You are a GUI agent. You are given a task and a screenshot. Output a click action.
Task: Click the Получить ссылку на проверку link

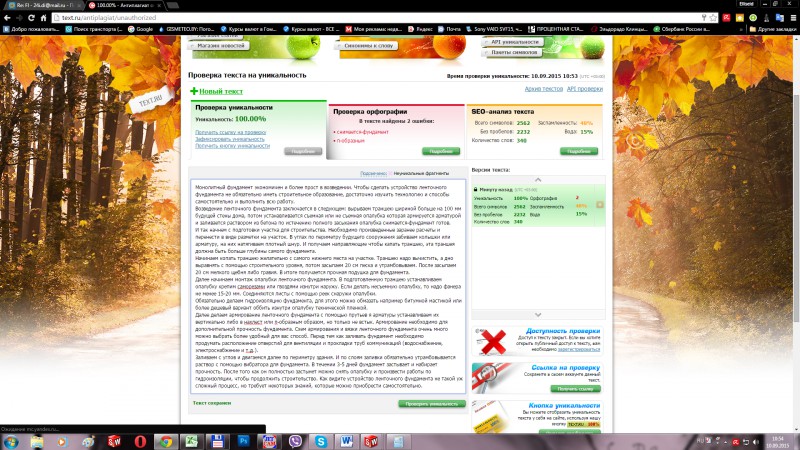[230, 132]
